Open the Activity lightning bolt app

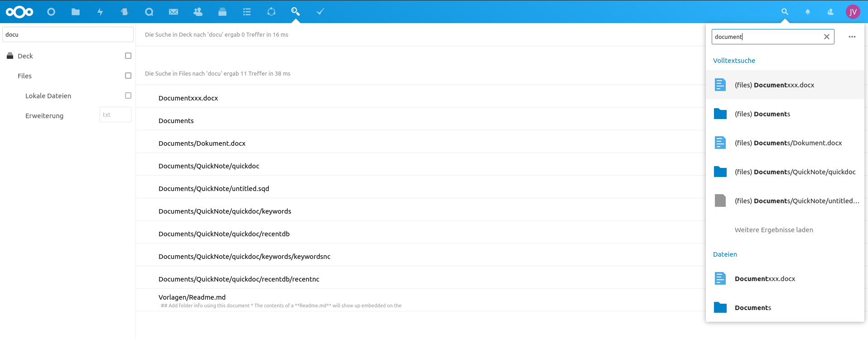pos(100,12)
